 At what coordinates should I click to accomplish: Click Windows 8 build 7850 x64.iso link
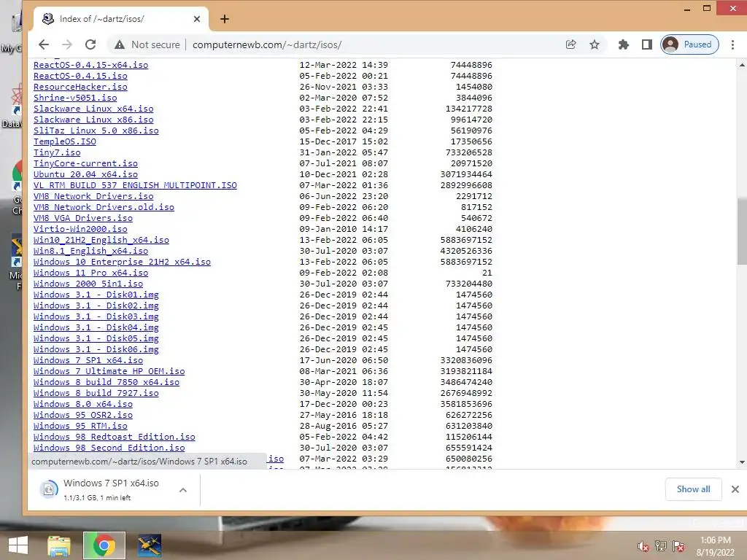[x=107, y=382]
